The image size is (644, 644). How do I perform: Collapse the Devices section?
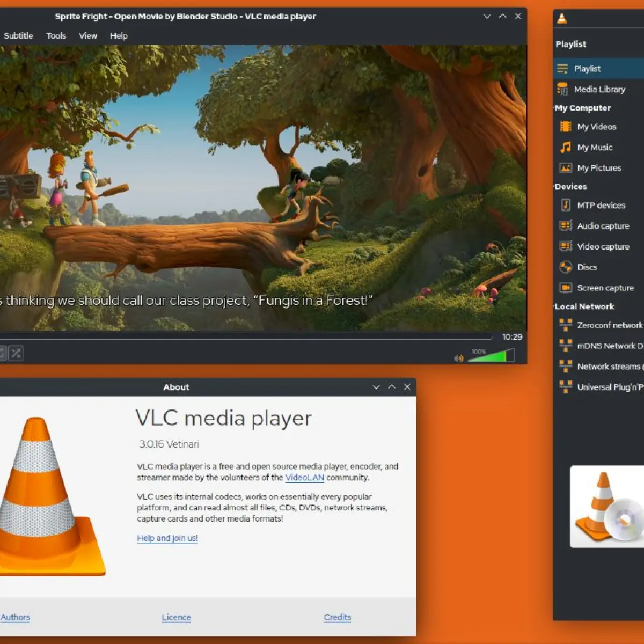click(x=571, y=187)
